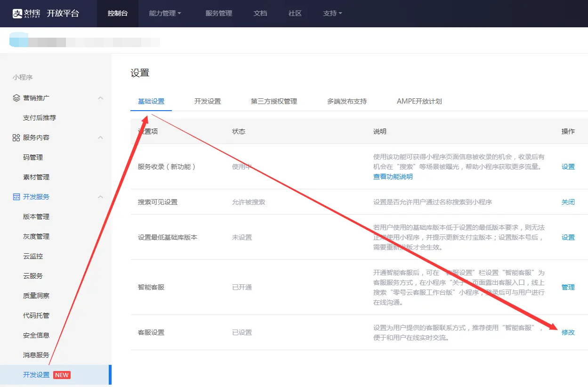588x387 pixels.
Task: Click the NEW badge beside 开发设置
Action: (x=62, y=375)
